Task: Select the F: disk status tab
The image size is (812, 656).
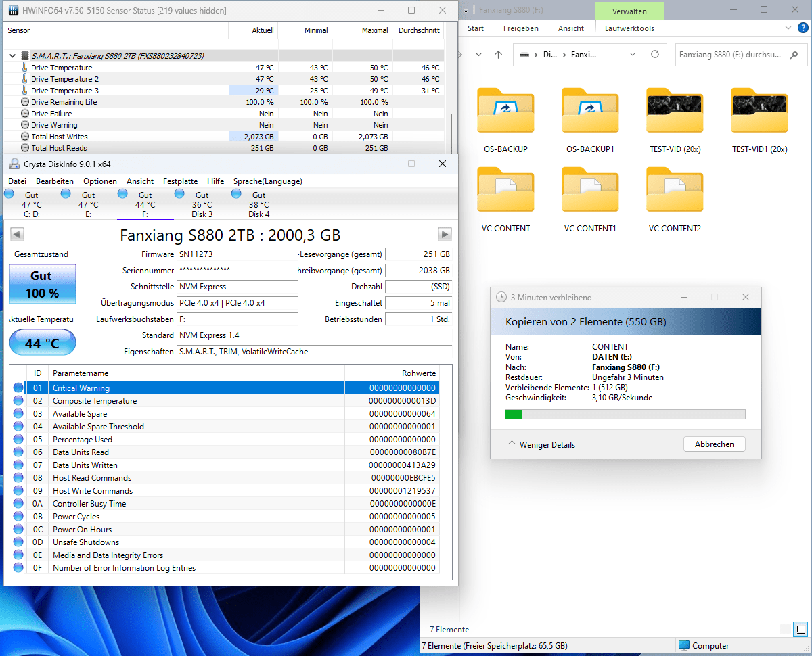Action: tap(145, 204)
